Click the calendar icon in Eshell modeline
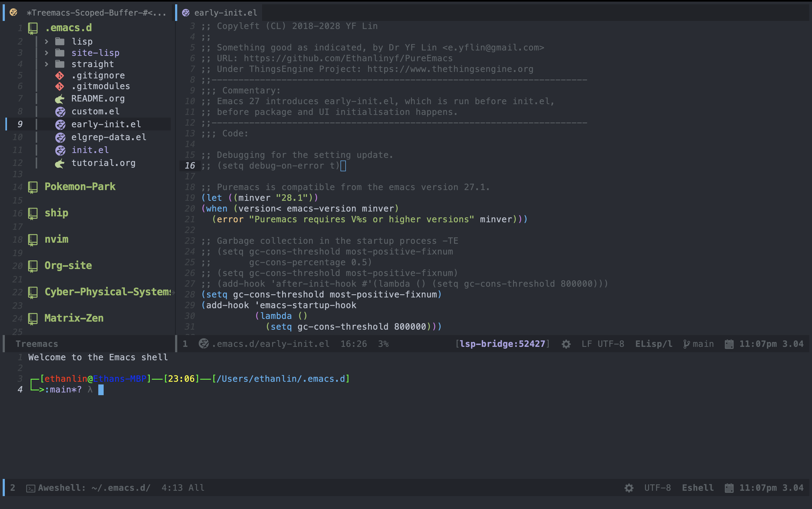Viewport: 812px width, 509px height. tap(729, 488)
